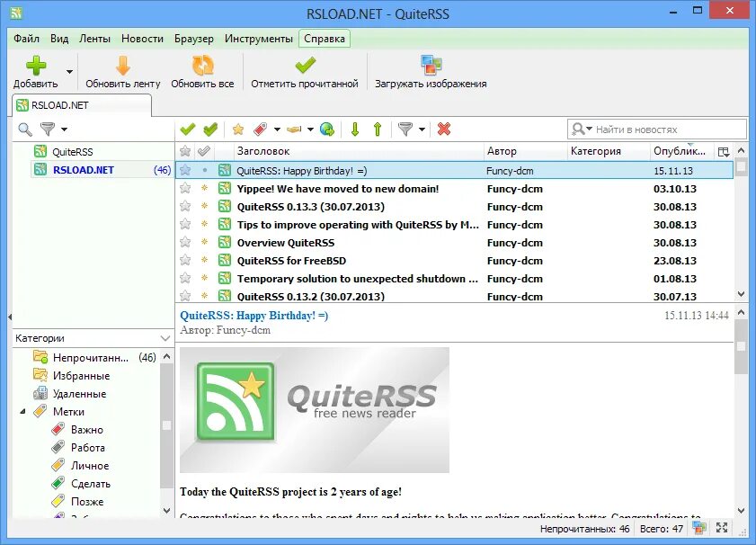This screenshot has width=756, height=545.
Task: Open the Справка menu
Action: coord(325,39)
